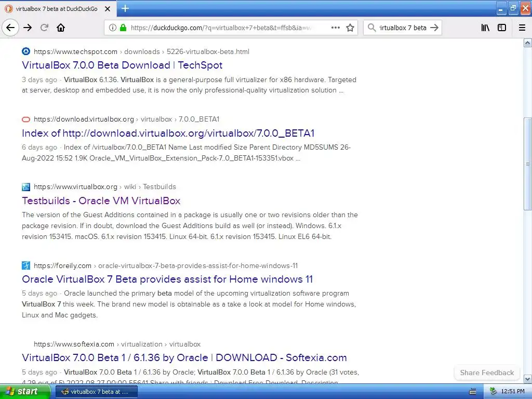This screenshot has width=532, height=399.
Task: Click the search bar magnifier icon
Action: pos(372,28)
